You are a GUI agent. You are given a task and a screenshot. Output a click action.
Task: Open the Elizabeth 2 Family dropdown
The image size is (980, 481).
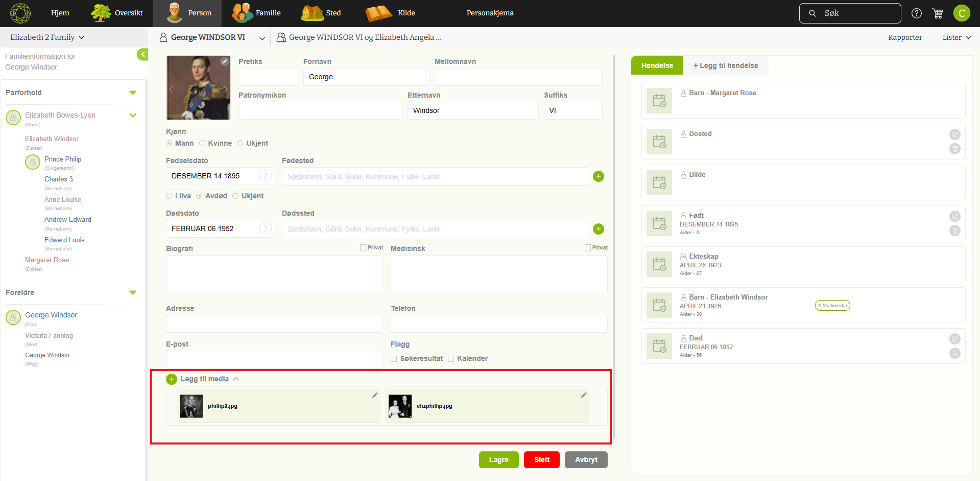pyautogui.click(x=47, y=37)
